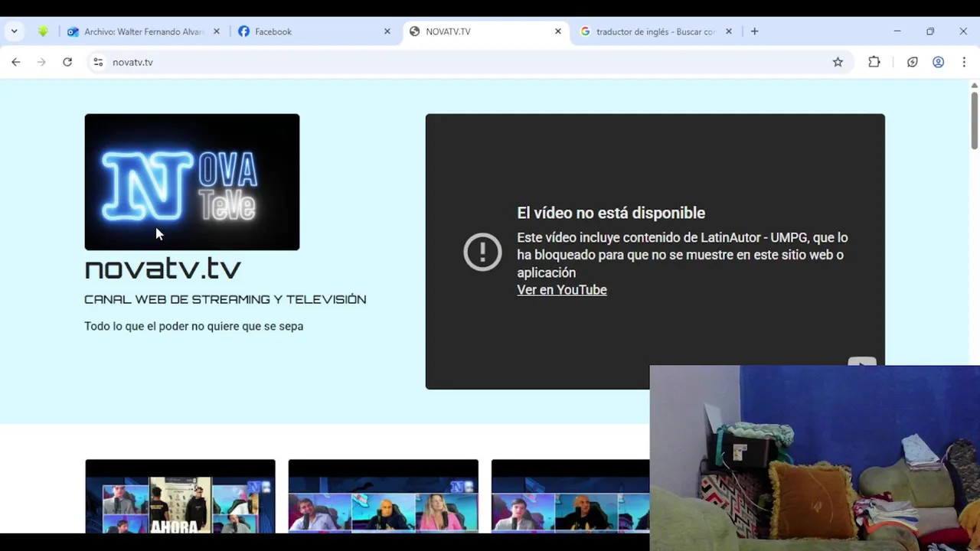Image resolution: width=980 pixels, height=551 pixels.
Task: Click the novatv.tv site heading
Action: (162, 269)
